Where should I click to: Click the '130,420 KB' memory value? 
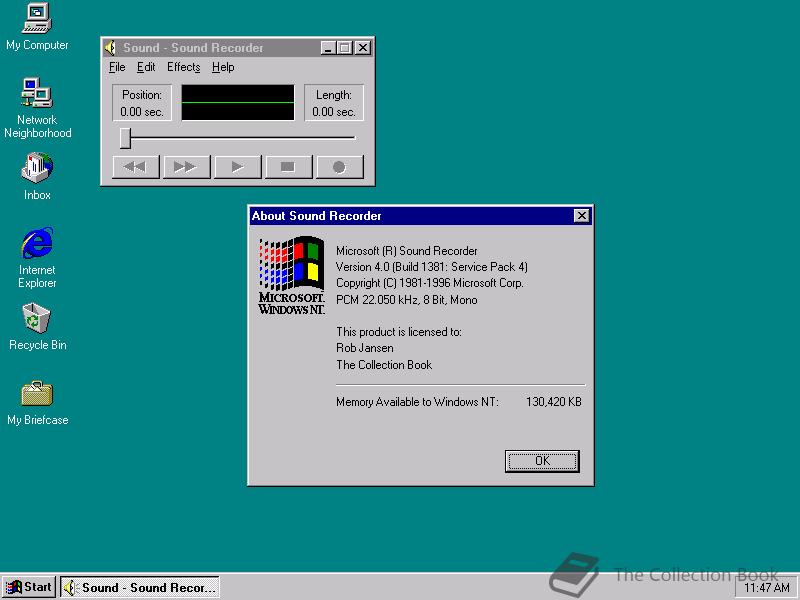click(554, 402)
